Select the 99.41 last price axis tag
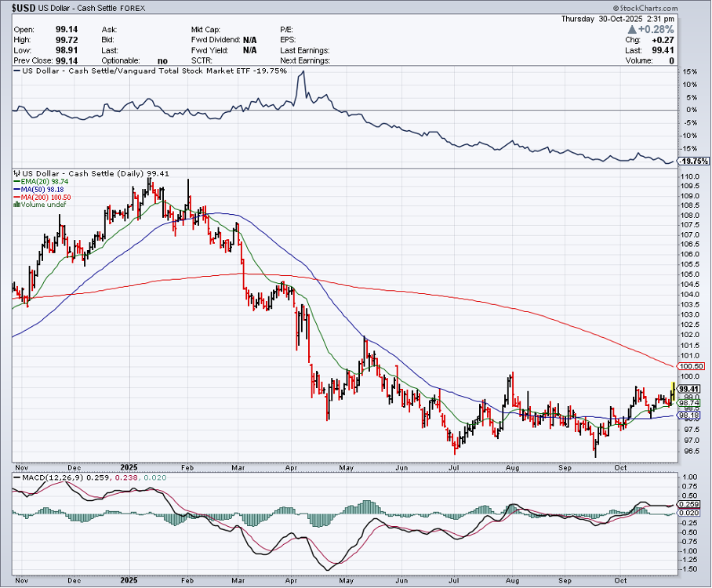This screenshot has width=712, height=588. coord(689,389)
